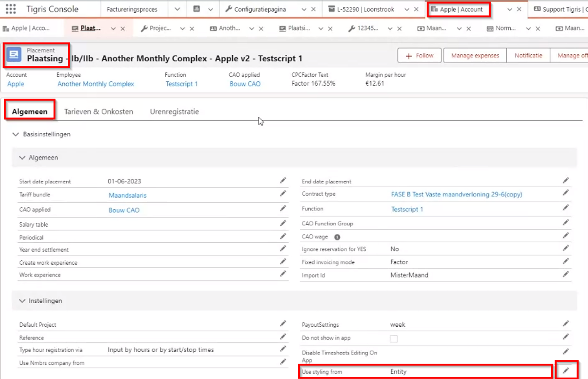Edit the Import Id field
Screen dimensions: 588x379
point(566,274)
